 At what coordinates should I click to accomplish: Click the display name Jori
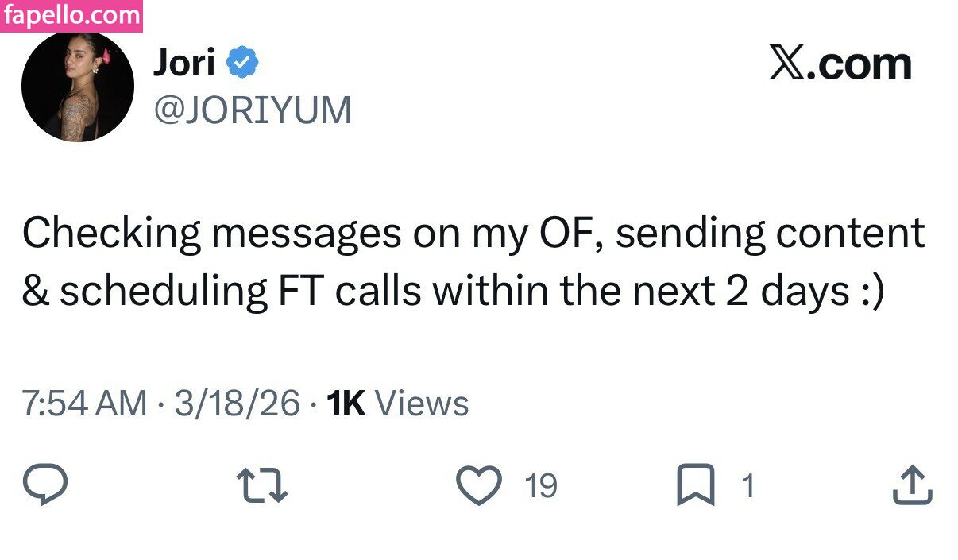click(x=184, y=63)
